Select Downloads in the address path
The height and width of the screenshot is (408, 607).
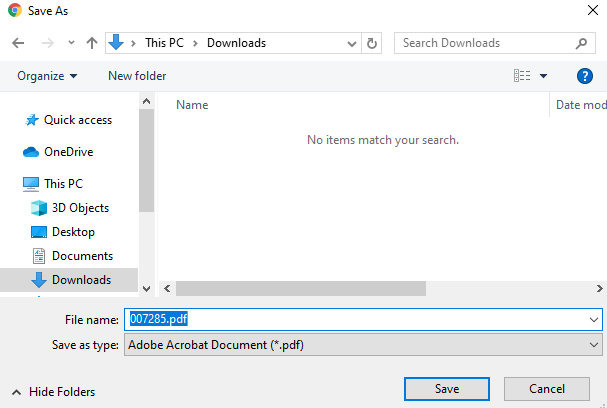tap(237, 43)
